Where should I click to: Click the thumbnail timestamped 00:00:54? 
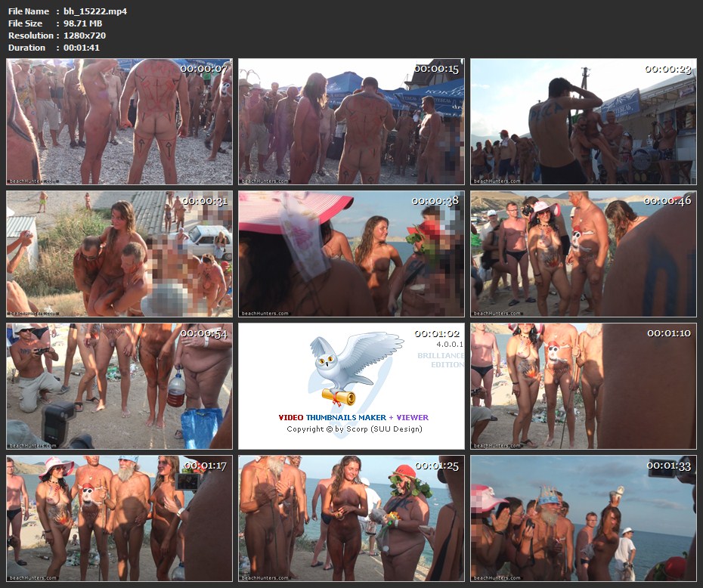coord(119,386)
